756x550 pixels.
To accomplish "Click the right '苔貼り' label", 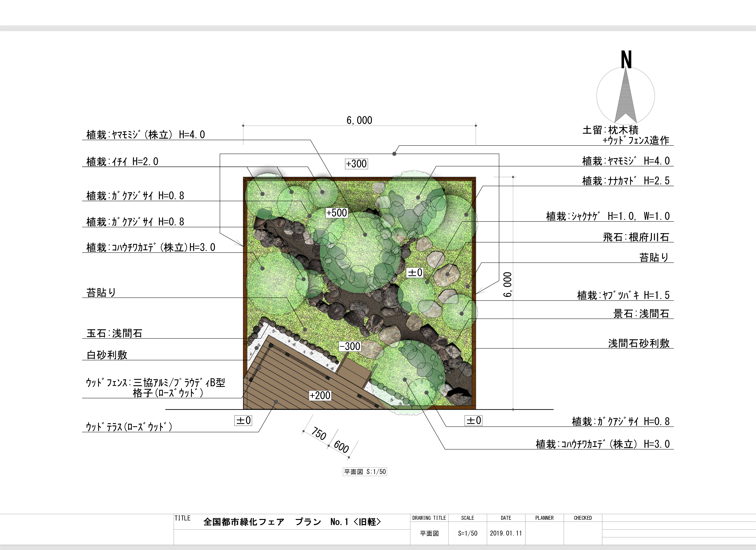I will point(654,257).
